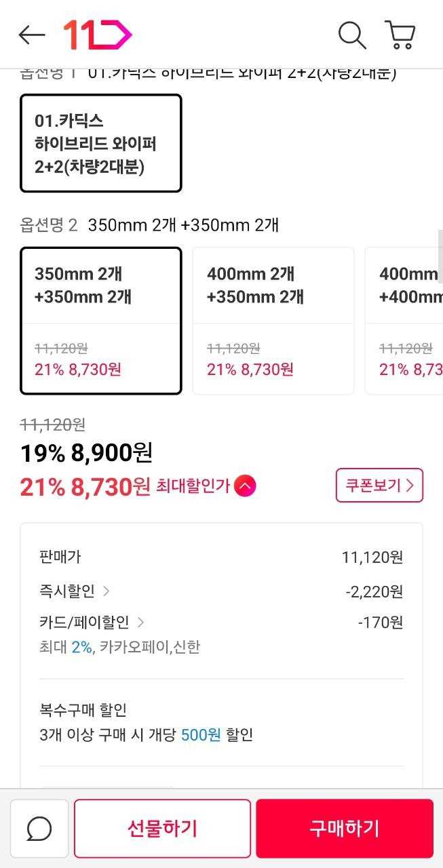The height and width of the screenshot is (868, 443).
Task: Expand the 카드/페이할인 details chevron
Action: (140, 622)
